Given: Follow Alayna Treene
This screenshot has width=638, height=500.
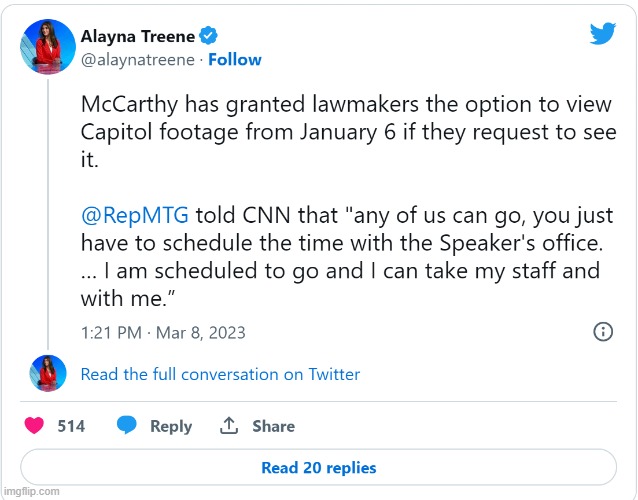Looking at the screenshot, I should [233, 59].
